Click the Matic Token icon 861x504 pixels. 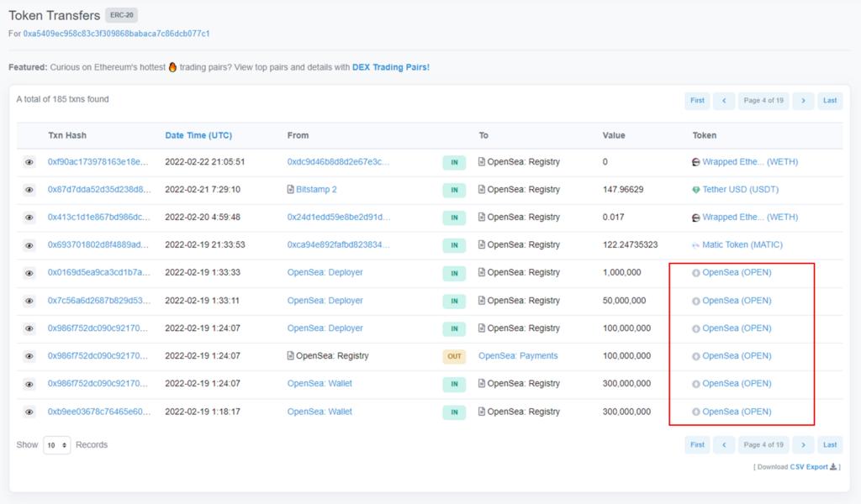(x=695, y=245)
